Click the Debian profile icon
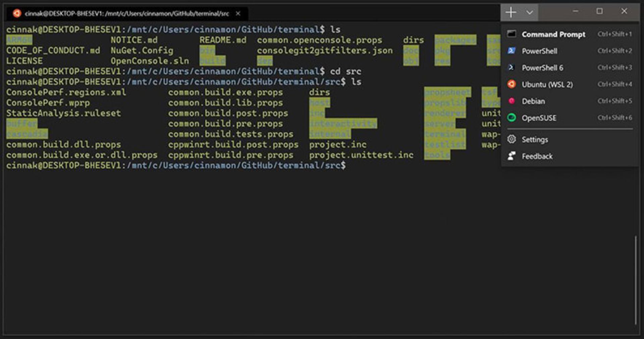The width and height of the screenshot is (644, 339). click(x=511, y=101)
